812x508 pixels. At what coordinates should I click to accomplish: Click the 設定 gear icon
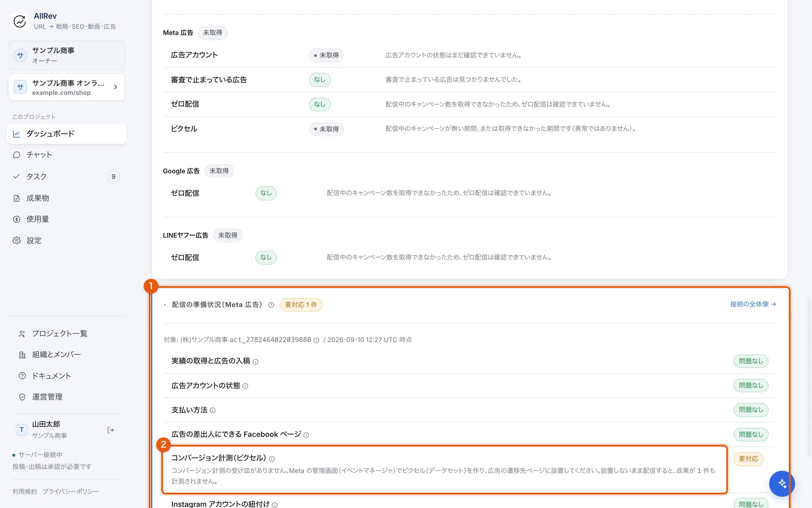click(x=16, y=240)
